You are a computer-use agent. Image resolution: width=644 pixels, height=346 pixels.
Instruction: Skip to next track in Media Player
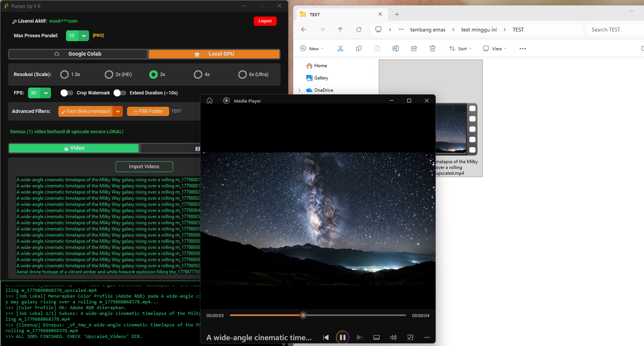[x=360, y=338]
